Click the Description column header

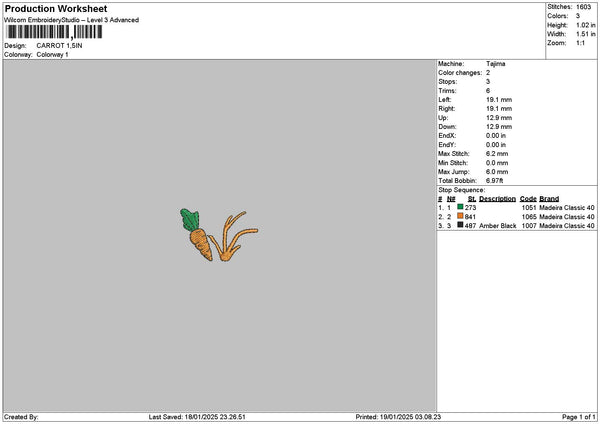point(497,199)
